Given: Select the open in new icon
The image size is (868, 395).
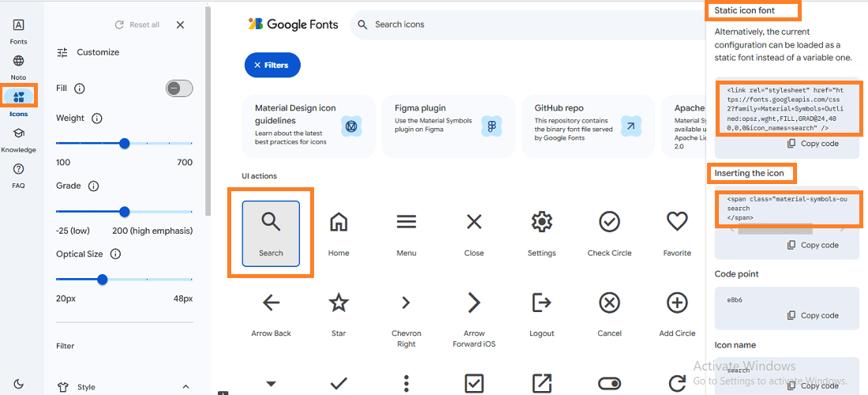Looking at the screenshot, I should (x=541, y=383).
